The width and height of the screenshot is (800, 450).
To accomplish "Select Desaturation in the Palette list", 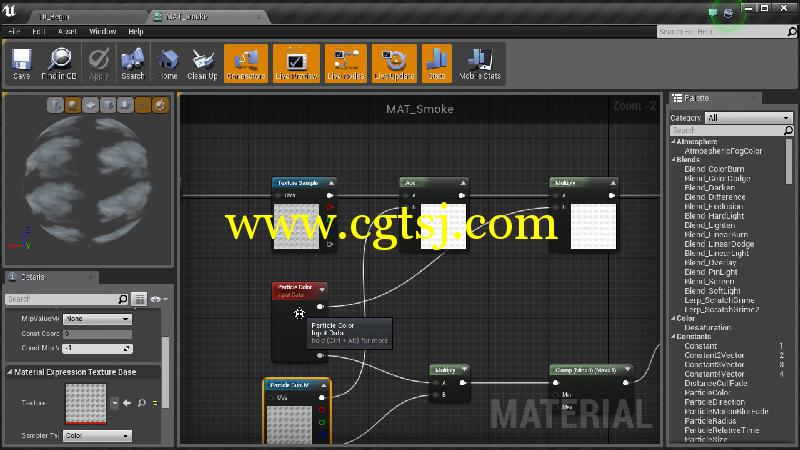I will point(708,328).
